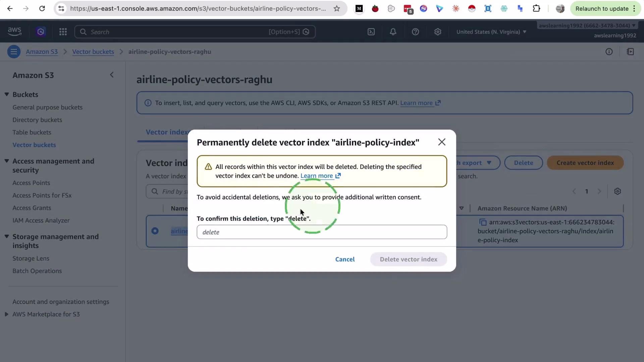644x362 pixels.
Task: Cancel the vector index deletion
Action: [345, 259]
